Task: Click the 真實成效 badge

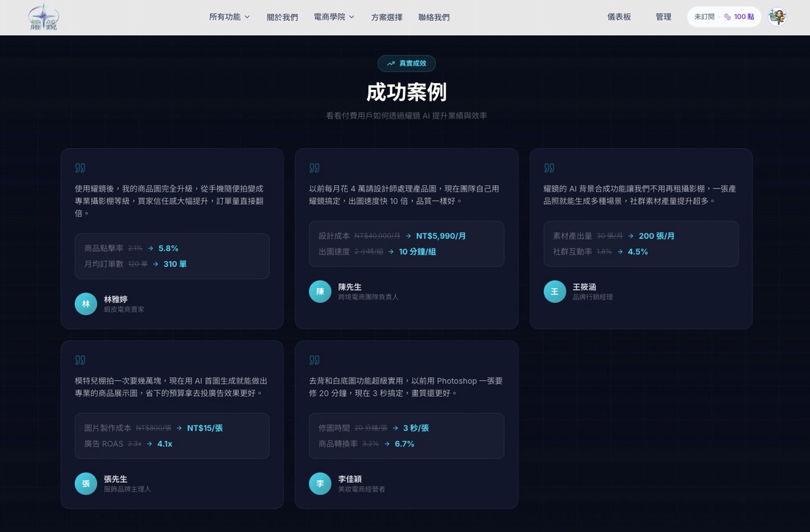Action: (x=406, y=63)
